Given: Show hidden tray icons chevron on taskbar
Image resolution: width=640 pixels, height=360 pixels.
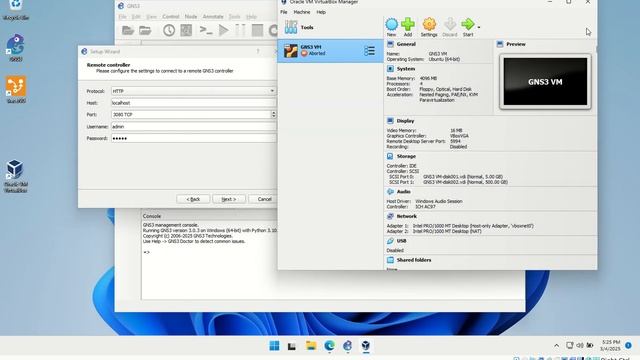Looking at the screenshot, I should click(x=556, y=346).
